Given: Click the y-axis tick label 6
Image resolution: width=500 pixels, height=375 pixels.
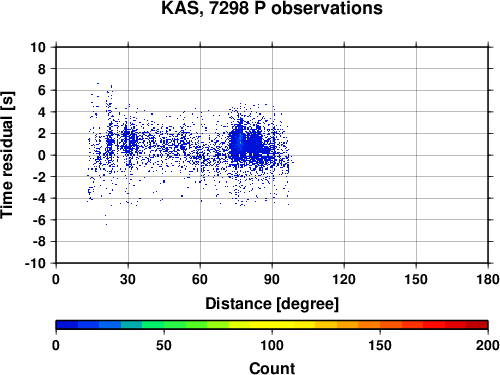Looking at the screenshot, I should pyautogui.click(x=42, y=90).
